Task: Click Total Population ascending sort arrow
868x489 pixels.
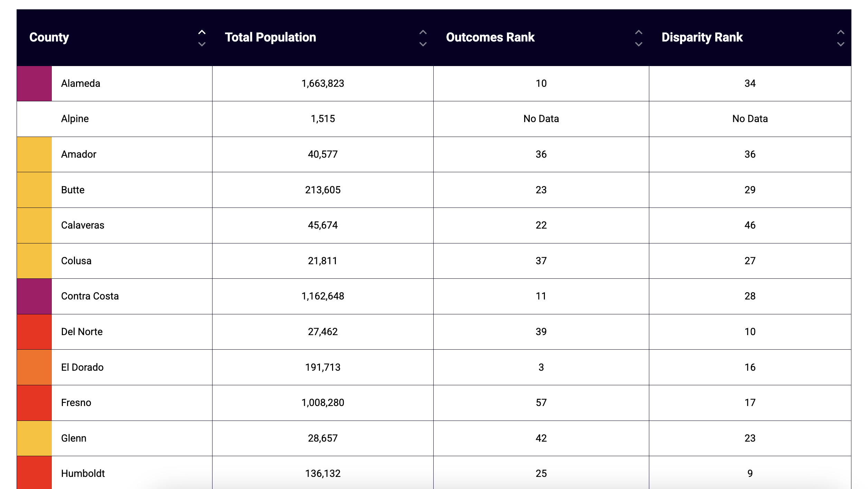Action: coord(423,32)
